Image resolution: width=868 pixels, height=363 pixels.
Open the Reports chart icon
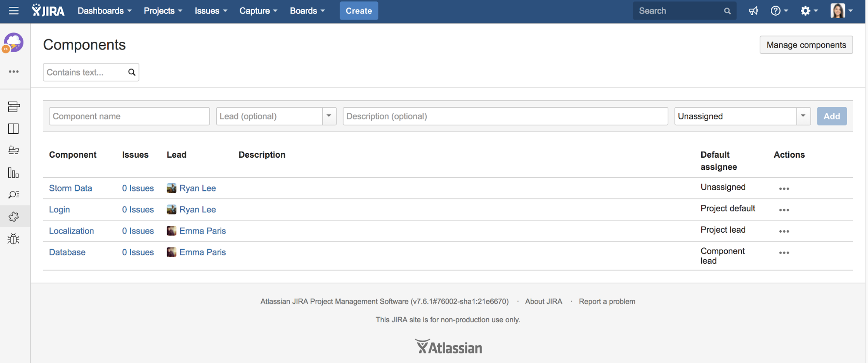[x=13, y=173]
